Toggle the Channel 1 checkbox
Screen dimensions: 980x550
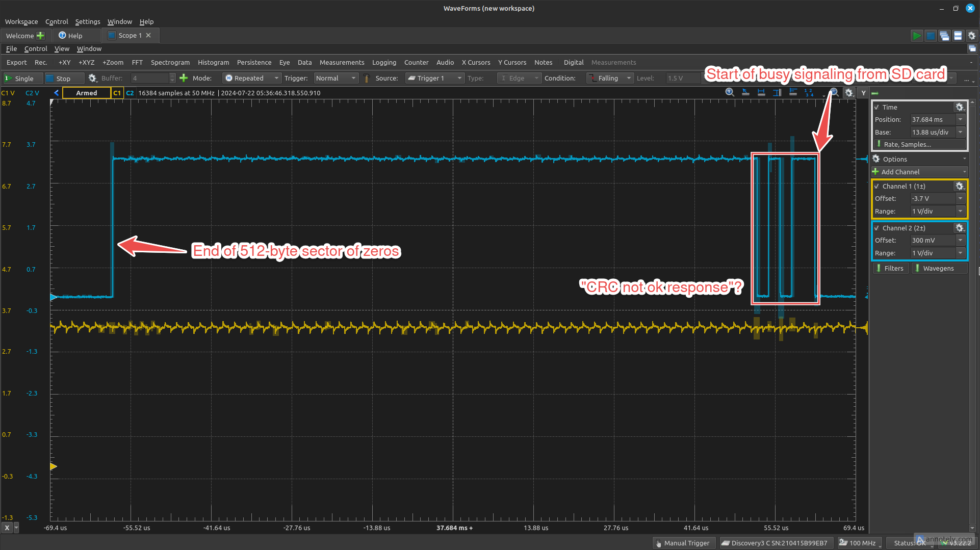877,186
